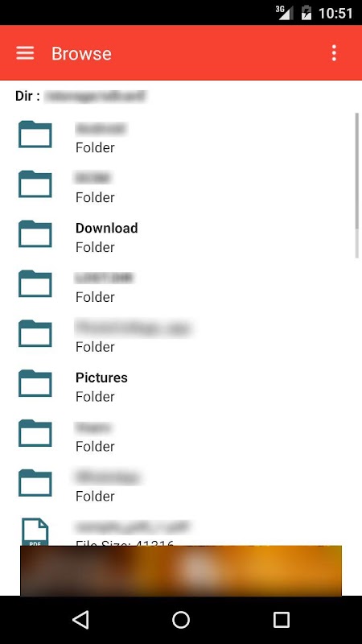Tap the folder icon above Download
Viewport: 362px width, 644px height.
tap(35, 184)
